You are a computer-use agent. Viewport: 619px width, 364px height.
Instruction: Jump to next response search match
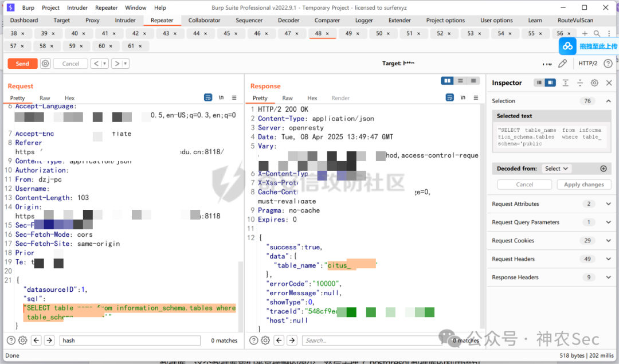[292, 340]
